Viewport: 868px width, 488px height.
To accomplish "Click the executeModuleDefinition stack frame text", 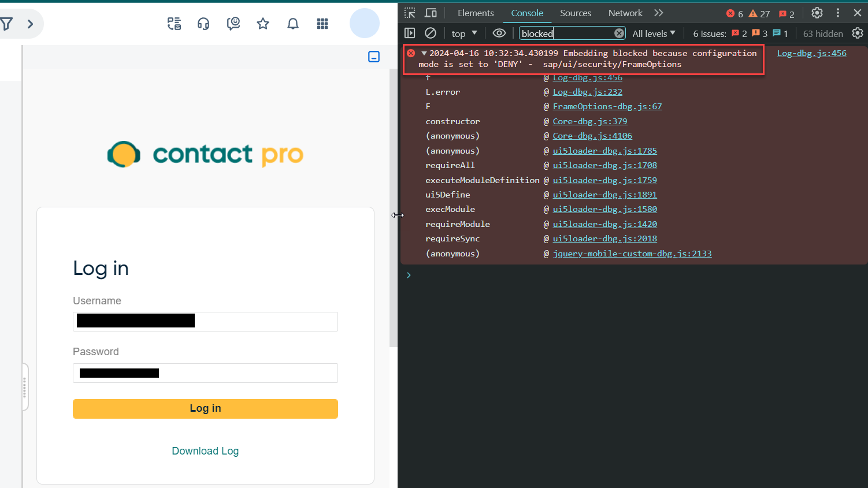I will (x=483, y=180).
